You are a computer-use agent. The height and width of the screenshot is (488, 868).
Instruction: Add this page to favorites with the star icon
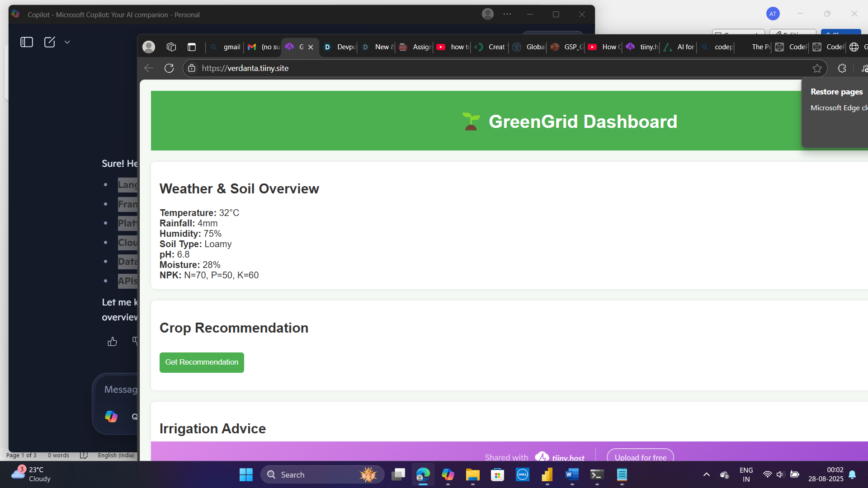[817, 68]
